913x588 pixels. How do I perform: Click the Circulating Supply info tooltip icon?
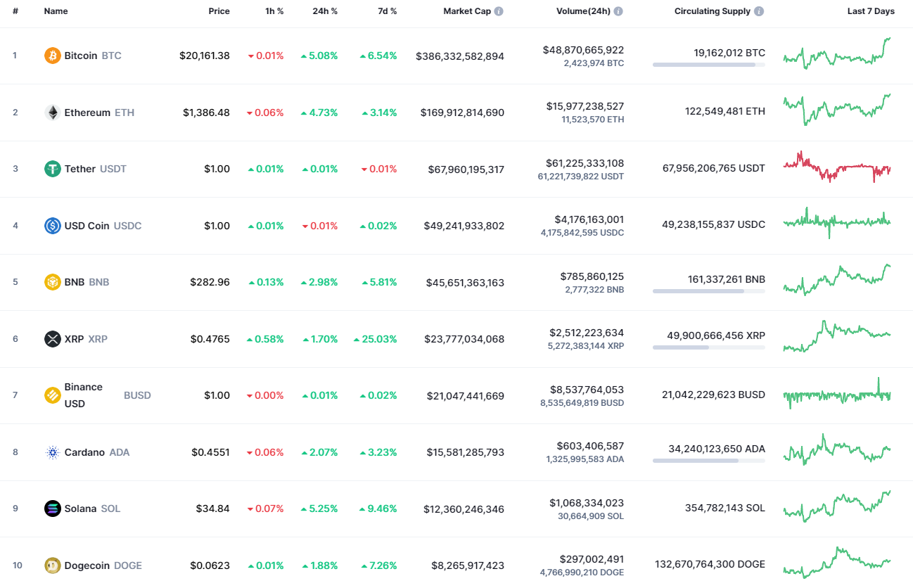coord(758,11)
